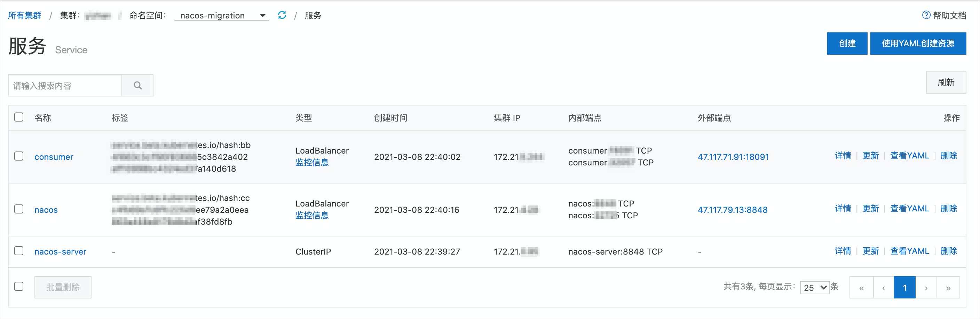Click 删除 for nacos row
Screen dimensions: 980x319
pyautogui.click(x=949, y=209)
